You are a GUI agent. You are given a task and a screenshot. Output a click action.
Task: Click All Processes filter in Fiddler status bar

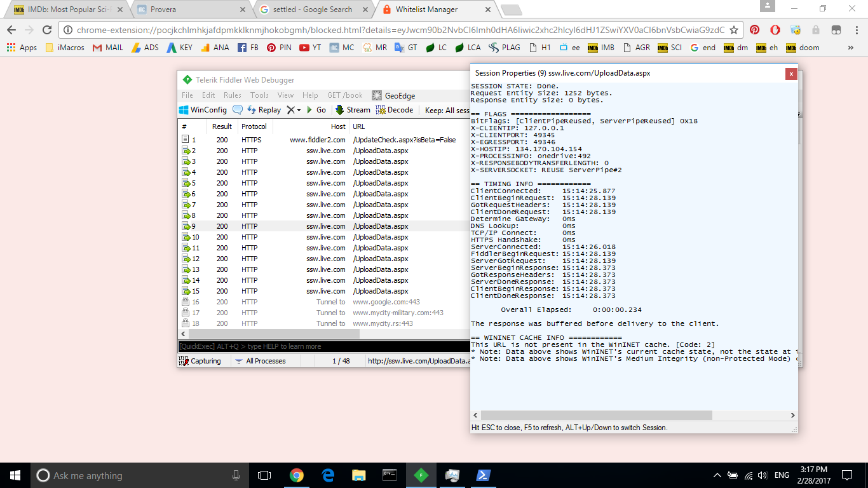[261, 361]
